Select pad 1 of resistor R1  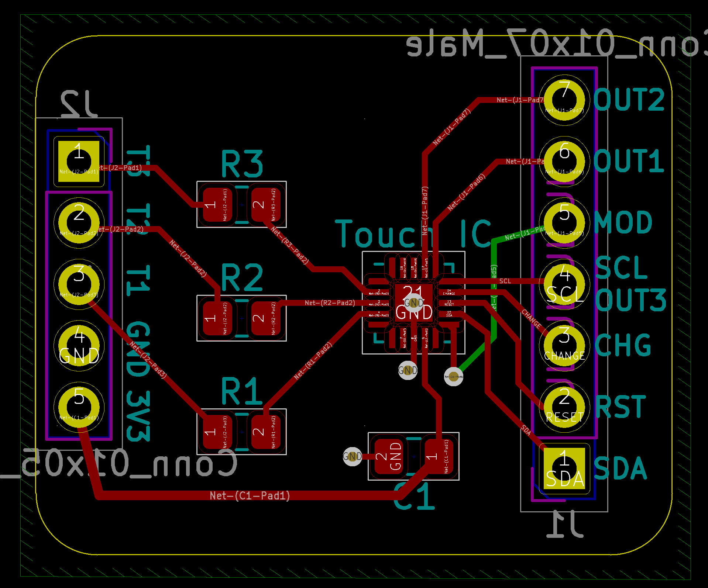(x=217, y=432)
